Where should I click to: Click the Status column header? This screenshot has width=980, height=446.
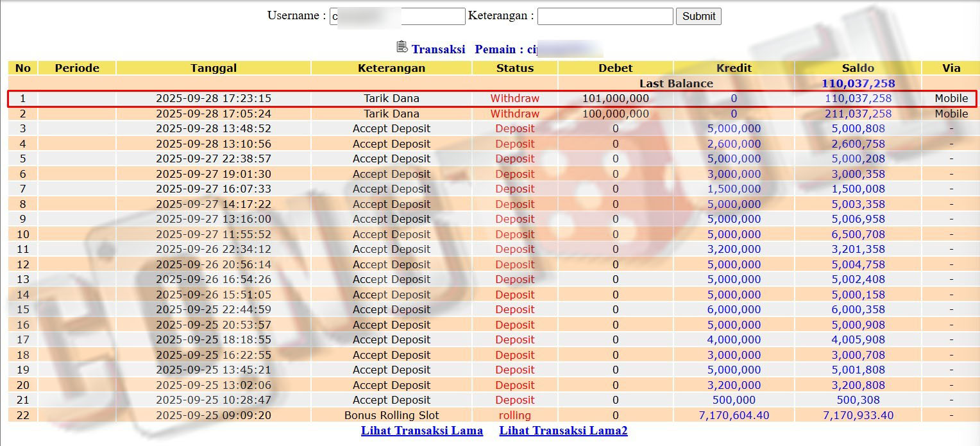[x=514, y=68]
